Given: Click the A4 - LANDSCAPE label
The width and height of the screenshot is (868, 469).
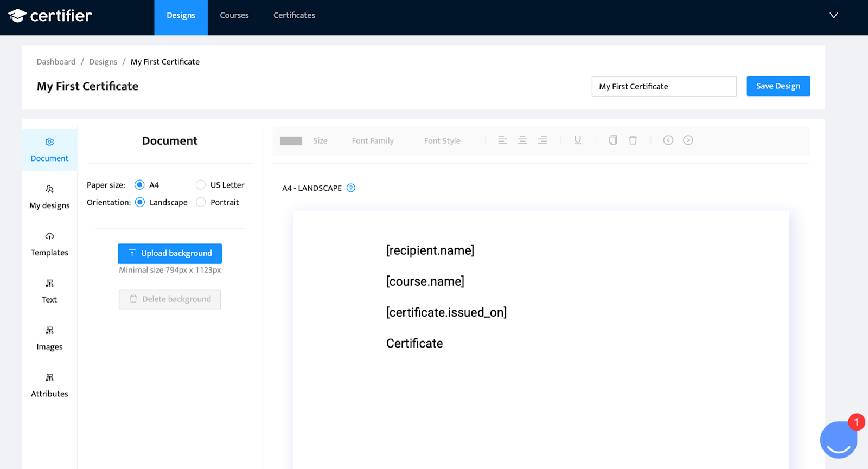Looking at the screenshot, I should pyautogui.click(x=312, y=188).
